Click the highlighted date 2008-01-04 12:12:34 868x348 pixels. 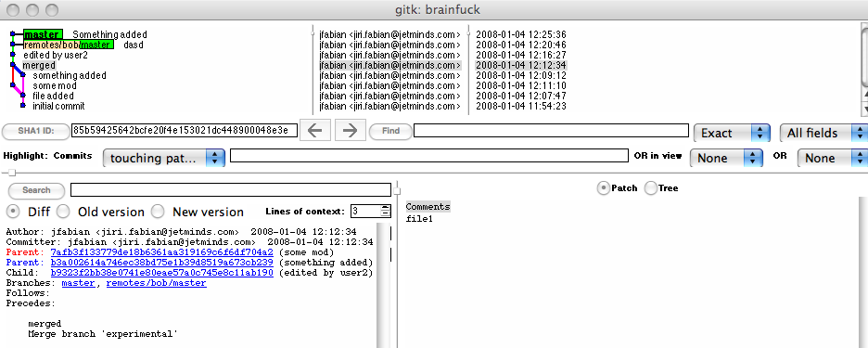point(521,65)
